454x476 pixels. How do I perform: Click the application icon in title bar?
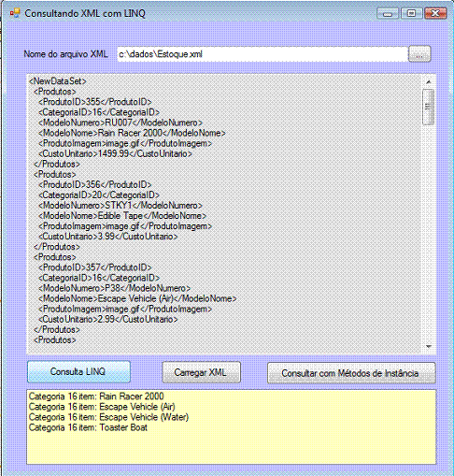(x=15, y=13)
